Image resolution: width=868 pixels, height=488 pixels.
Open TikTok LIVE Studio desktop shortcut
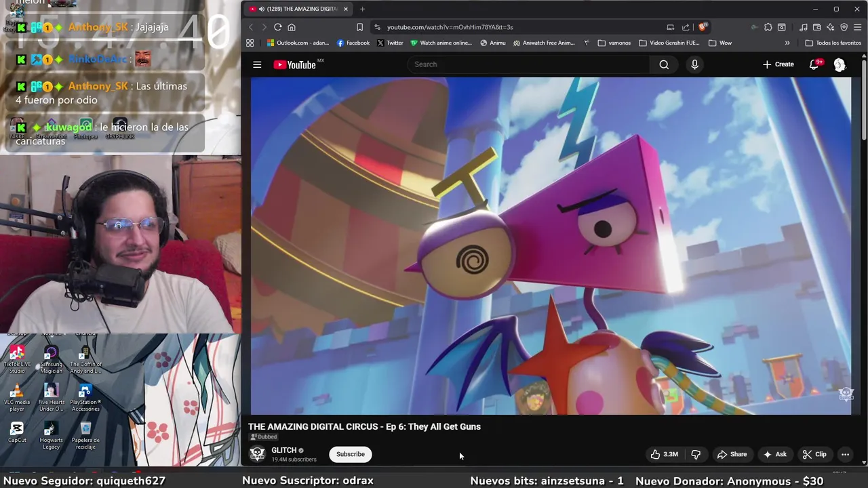pos(17,359)
